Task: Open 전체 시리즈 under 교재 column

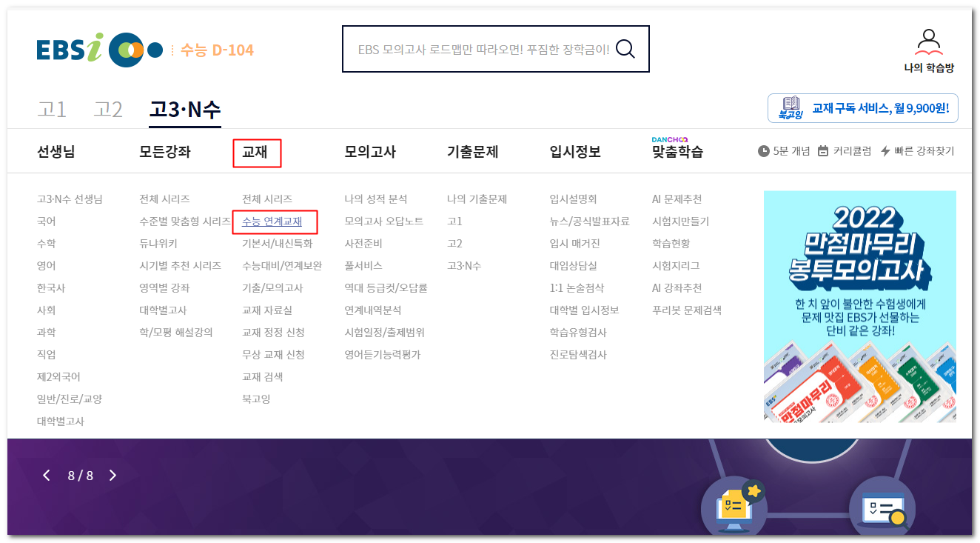Action: point(267,199)
